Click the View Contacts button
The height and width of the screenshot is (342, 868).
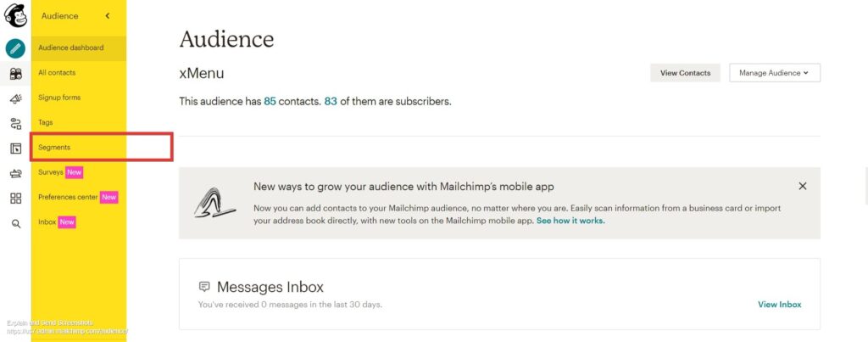685,73
